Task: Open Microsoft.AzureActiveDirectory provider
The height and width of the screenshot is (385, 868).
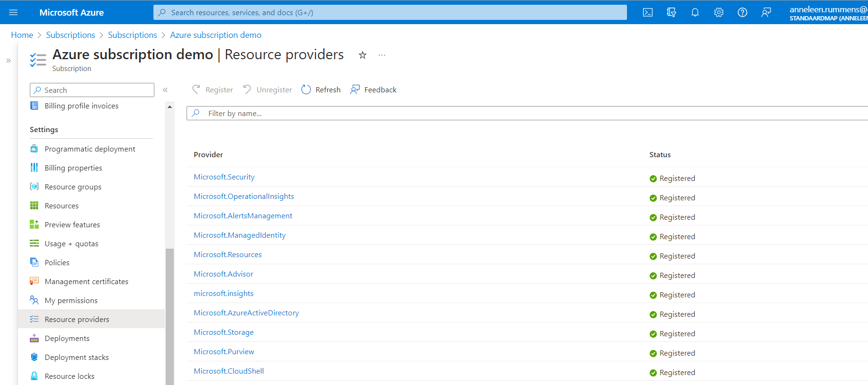Action: [246, 313]
